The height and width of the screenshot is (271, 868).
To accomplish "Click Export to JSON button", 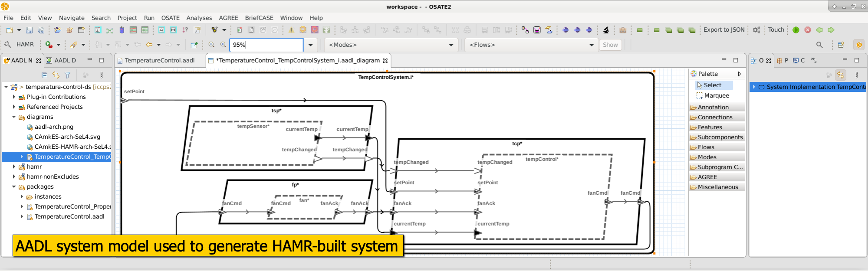I will 723,29.
